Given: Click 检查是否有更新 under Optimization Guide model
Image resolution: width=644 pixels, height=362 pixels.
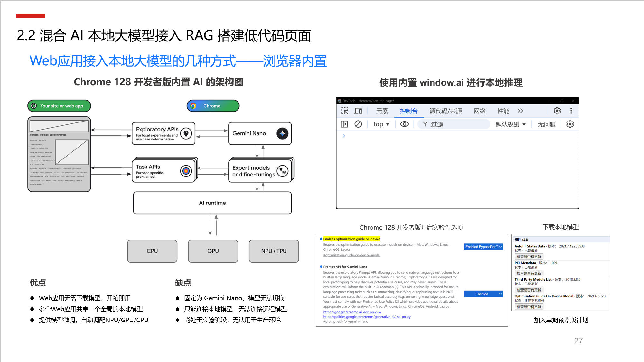Looking at the screenshot, I should click(x=529, y=307).
